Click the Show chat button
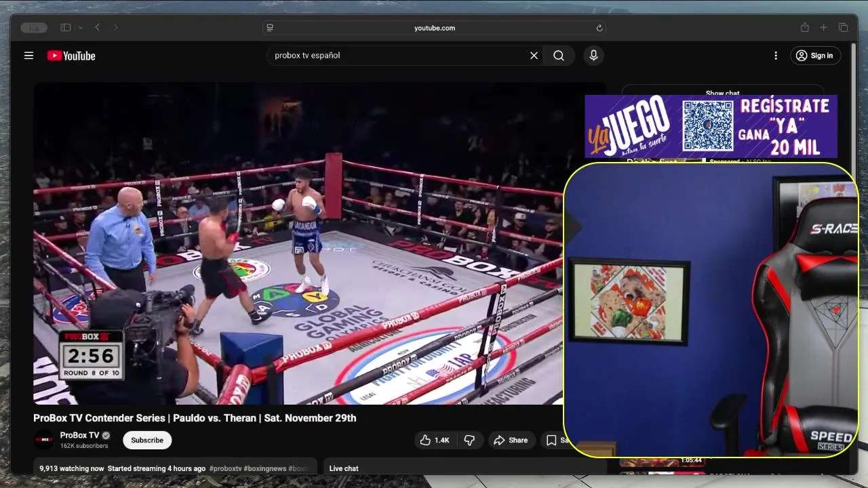The image size is (868, 488). tap(722, 91)
